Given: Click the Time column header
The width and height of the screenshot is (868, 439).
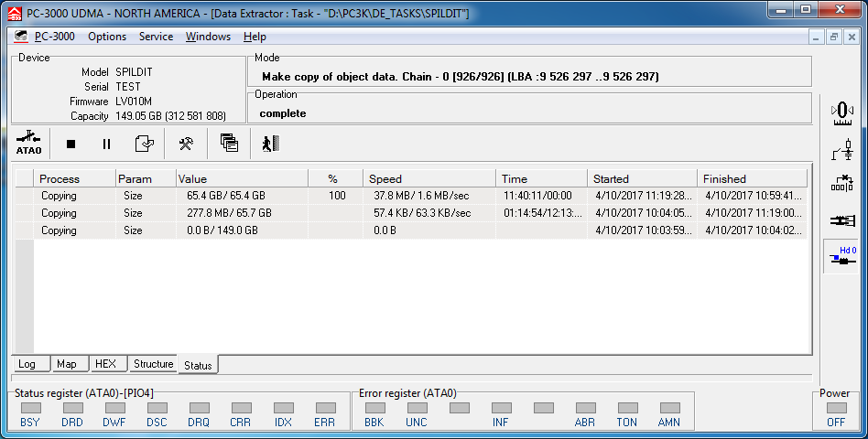Looking at the screenshot, I should [x=541, y=178].
